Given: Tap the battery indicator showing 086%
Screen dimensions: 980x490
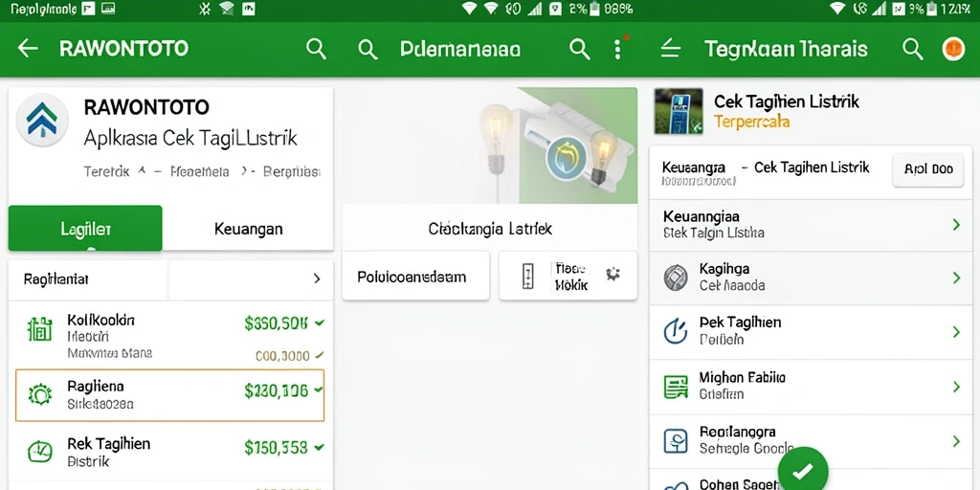Looking at the screenshot, I should click(612, 8).
